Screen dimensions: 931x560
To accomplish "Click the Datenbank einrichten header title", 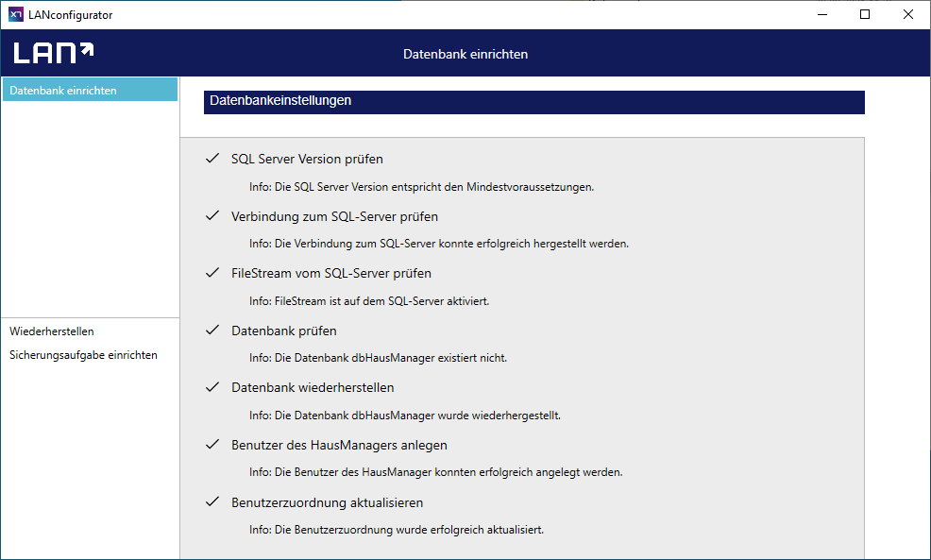I will 465,54.
